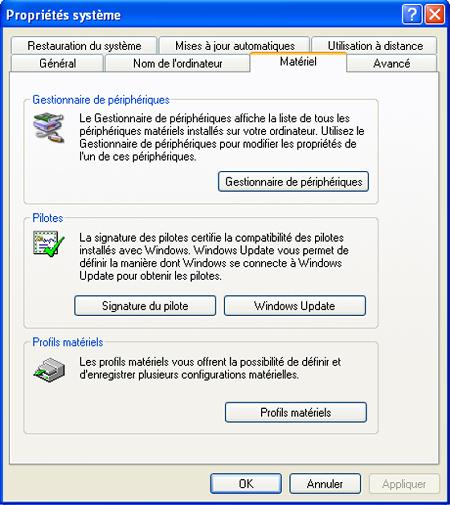Open the Profils matériels button
This screenshot has height=505, width=450.
[x=296, y=412]
